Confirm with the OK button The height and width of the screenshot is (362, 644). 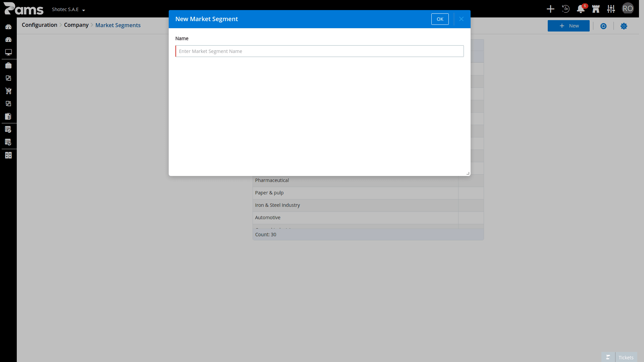440,19
